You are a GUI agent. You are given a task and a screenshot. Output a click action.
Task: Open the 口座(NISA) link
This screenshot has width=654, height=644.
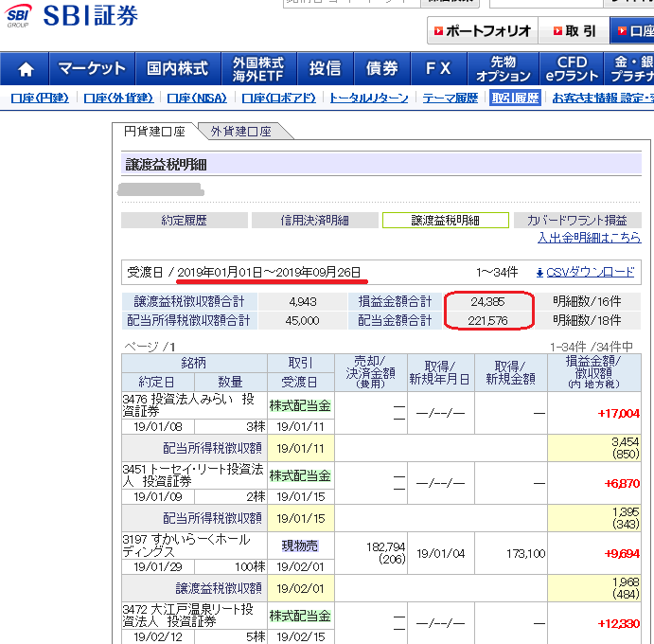click(x=197, y=98)
